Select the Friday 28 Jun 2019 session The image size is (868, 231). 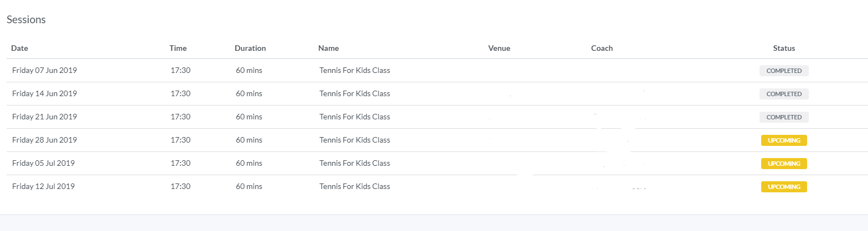coord(44,140)
